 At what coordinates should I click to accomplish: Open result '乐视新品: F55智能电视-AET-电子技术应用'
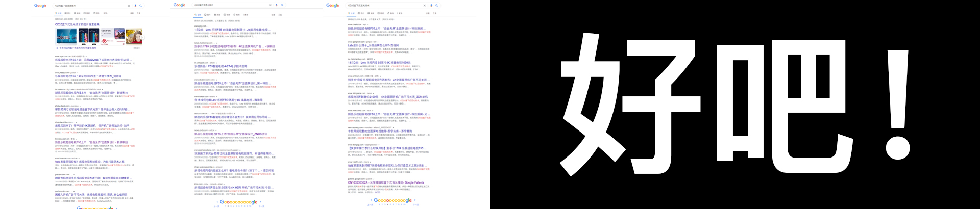coord(220,66)
